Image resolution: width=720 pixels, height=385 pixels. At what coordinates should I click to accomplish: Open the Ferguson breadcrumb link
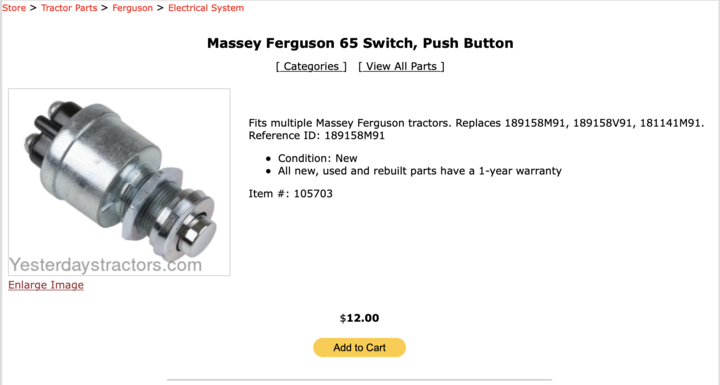(132, 8)
